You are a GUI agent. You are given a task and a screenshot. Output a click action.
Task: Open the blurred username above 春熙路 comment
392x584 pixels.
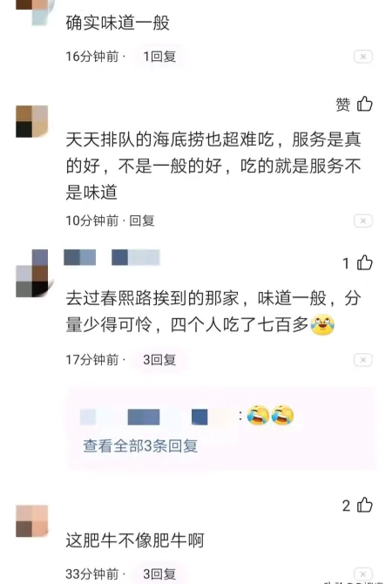tap(112, 257)
